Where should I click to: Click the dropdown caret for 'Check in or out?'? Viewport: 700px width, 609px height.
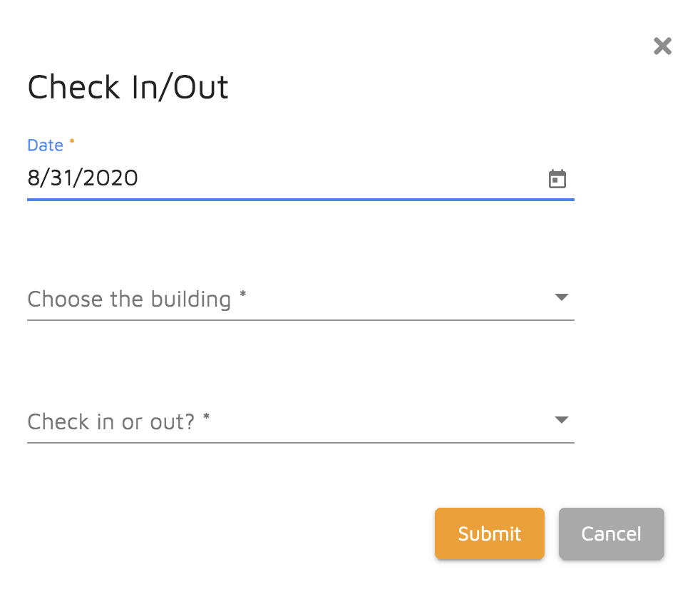coord(560,419)
